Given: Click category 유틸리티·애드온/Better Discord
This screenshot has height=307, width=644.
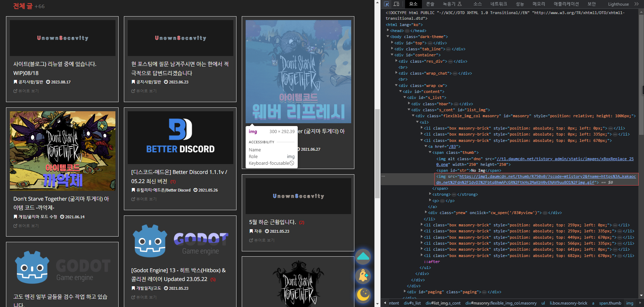Looking at the screenshot, I should point(163,190).
